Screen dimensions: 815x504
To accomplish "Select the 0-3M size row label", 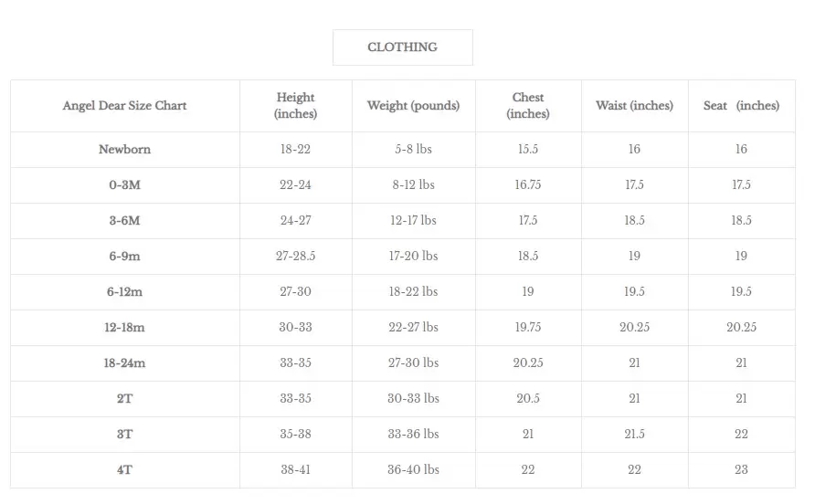I will click(x=125, y=185).
